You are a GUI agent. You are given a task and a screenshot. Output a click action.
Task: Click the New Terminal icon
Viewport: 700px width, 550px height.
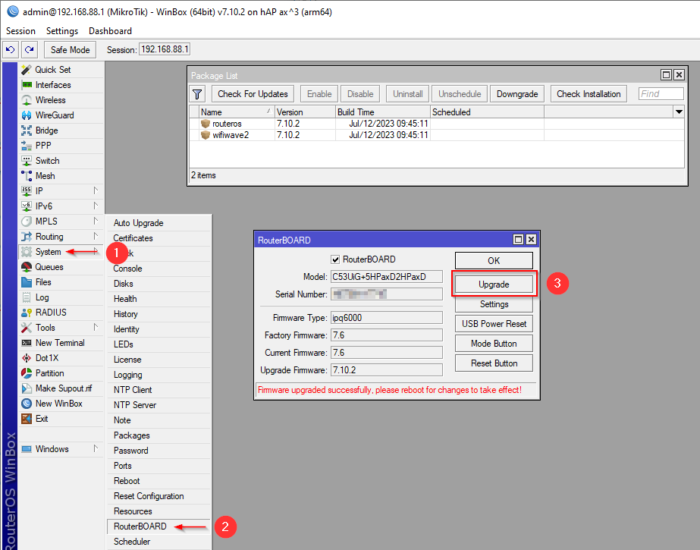[27, 343]
